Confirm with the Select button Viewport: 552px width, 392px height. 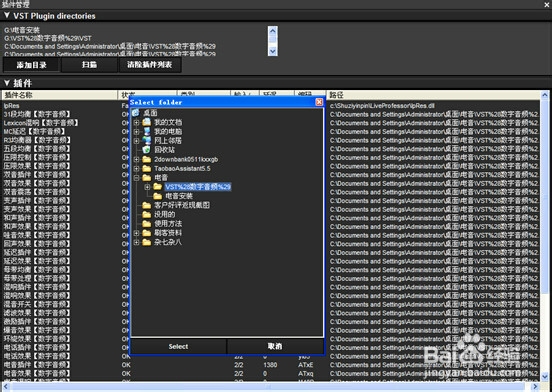(178, 346)
